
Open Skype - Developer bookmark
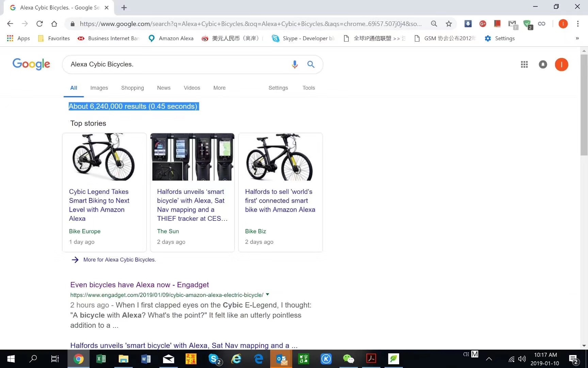pyautogui.click(x=303, y=38)
